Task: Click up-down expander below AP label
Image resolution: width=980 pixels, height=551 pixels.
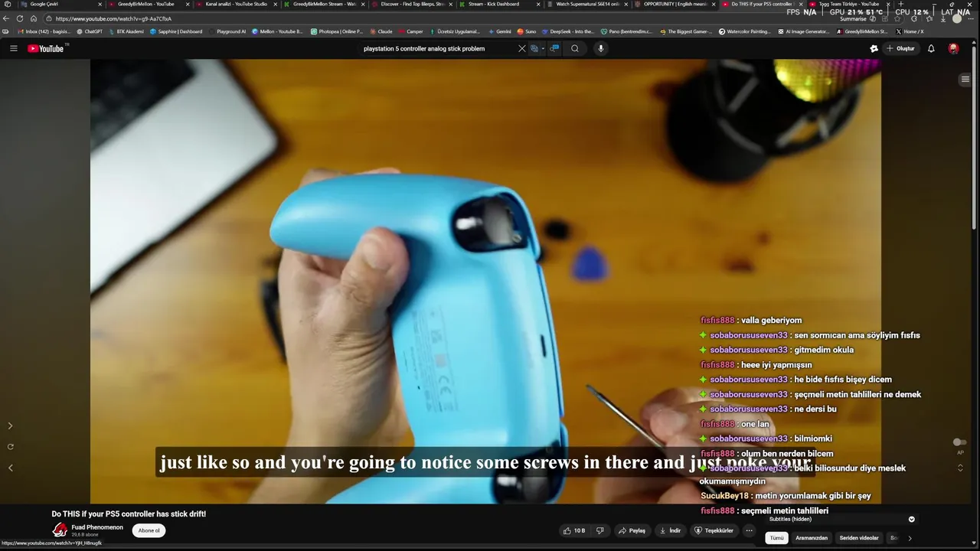Action: click(960, 468)
